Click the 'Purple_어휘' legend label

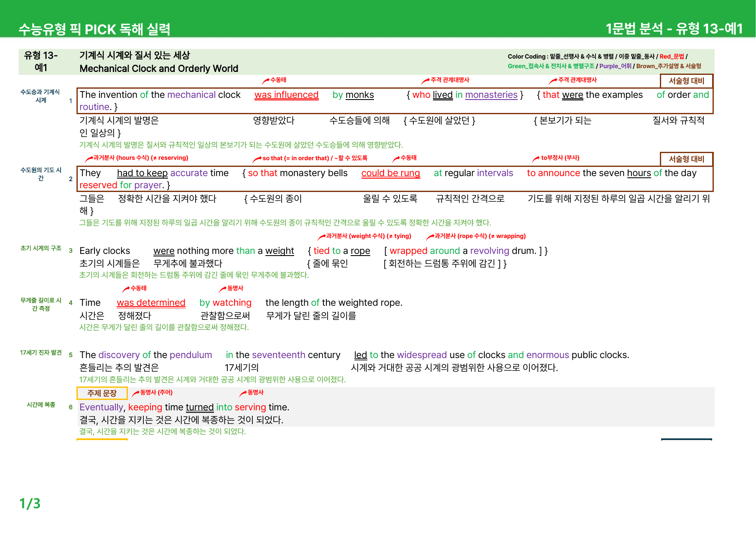click(615, 66)
